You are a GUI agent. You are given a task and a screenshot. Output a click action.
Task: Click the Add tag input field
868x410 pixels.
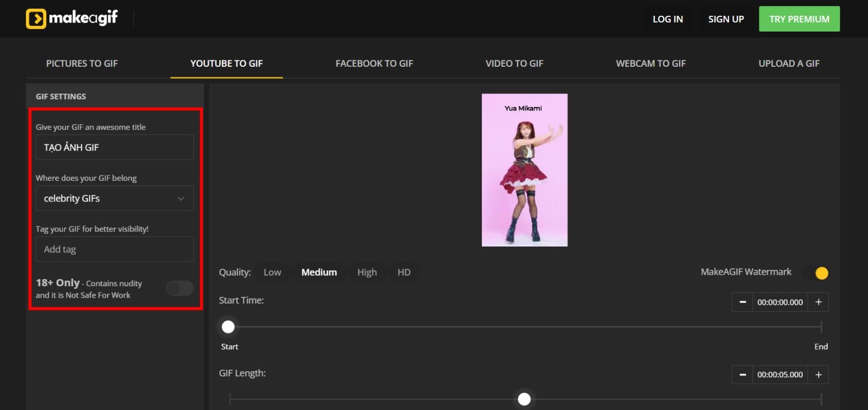[x=114, y=249]
